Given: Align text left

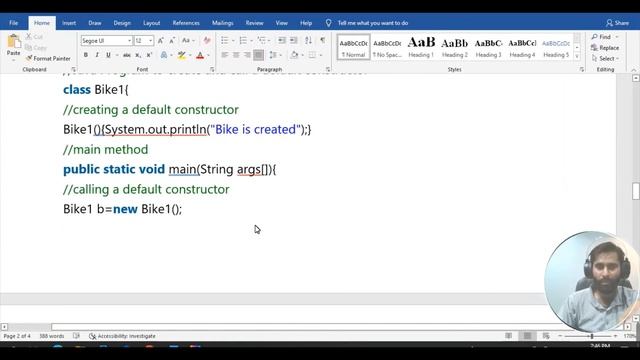Looking at the screenshot, I should (224, 55).
